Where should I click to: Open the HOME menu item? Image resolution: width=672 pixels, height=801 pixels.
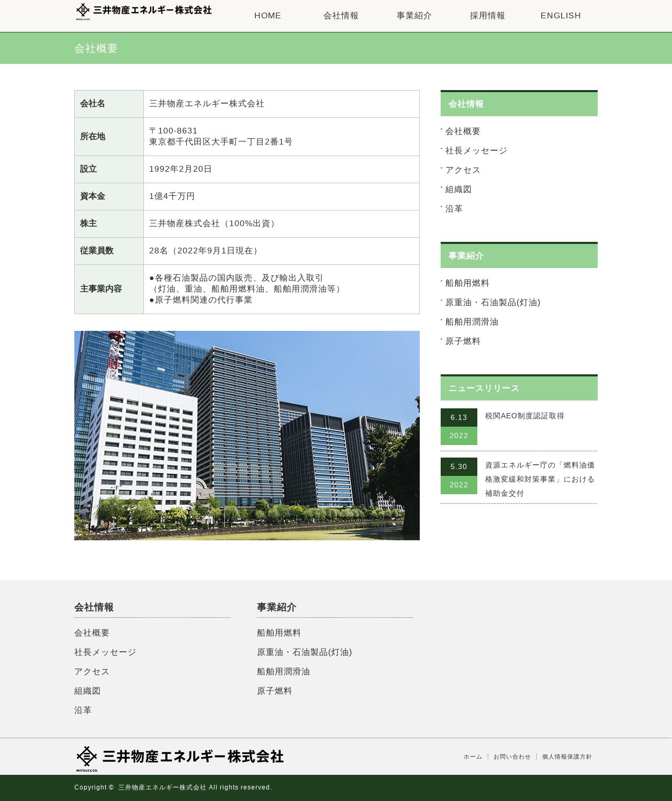click(267, 16)
